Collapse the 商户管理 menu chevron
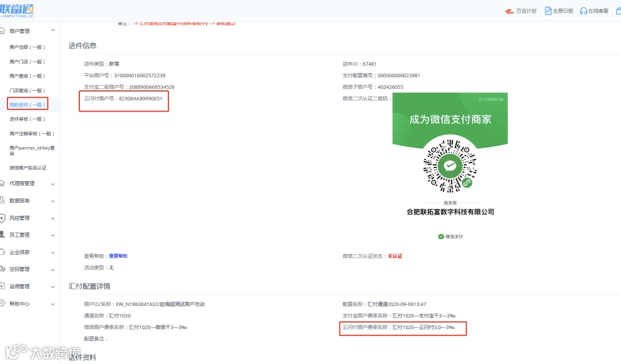The height and width of the screenshot is (364, 621). coord(53,30)
